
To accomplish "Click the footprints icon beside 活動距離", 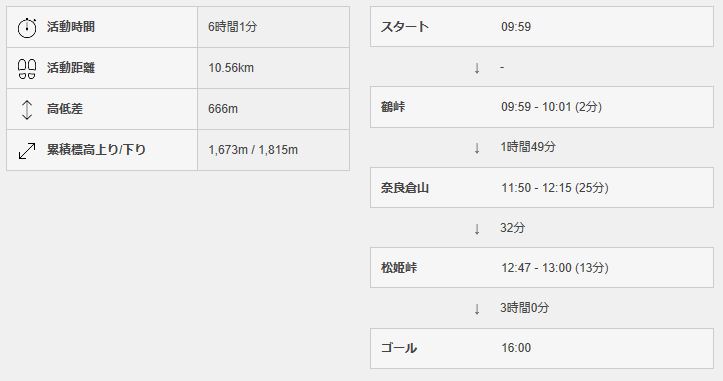I will point(27,68).
